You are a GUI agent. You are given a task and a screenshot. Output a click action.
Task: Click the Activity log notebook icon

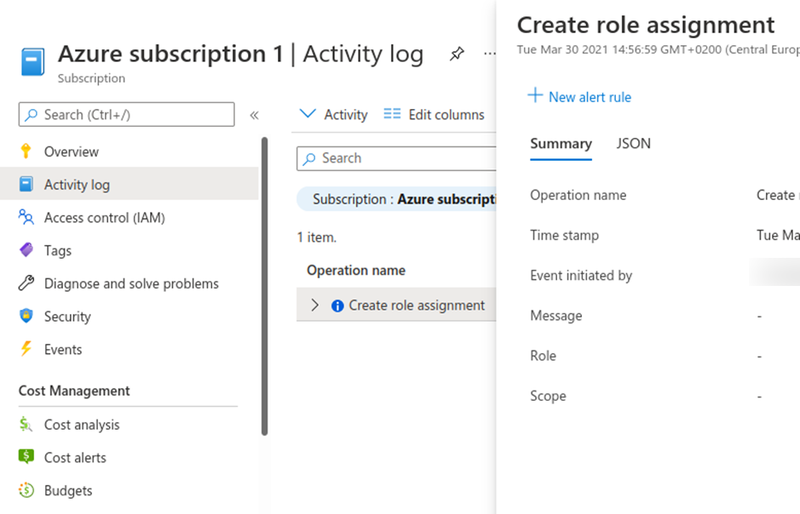click(x=26, y=184)
